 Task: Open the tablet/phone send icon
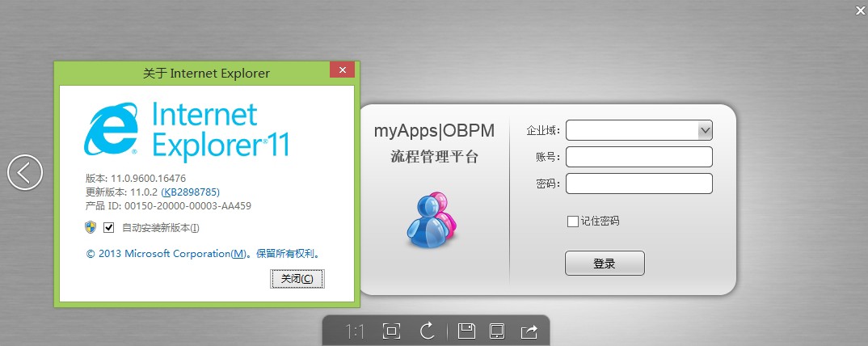pos(497,331)
